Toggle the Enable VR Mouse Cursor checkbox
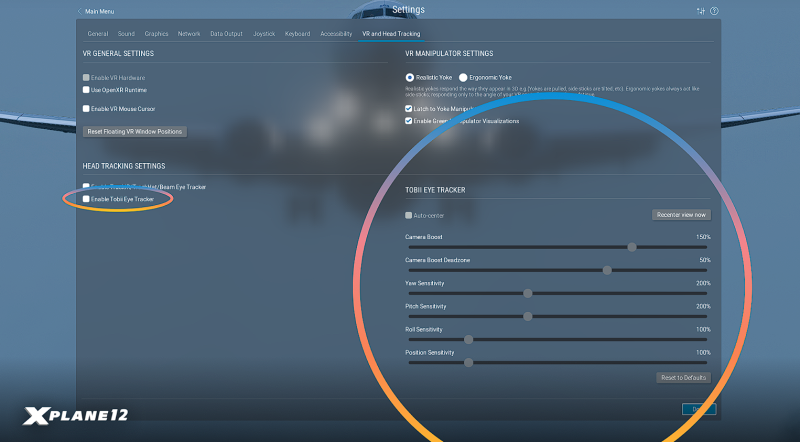Viewport: 800px width, 442px height. [x=86, y=108]
